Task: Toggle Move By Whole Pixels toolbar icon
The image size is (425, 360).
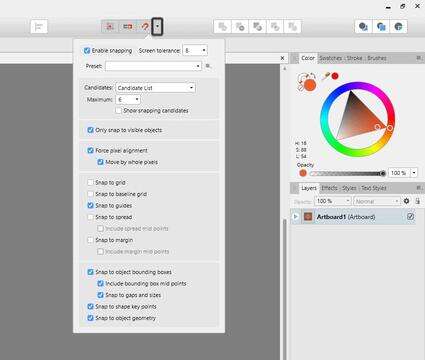Action: 127,26
